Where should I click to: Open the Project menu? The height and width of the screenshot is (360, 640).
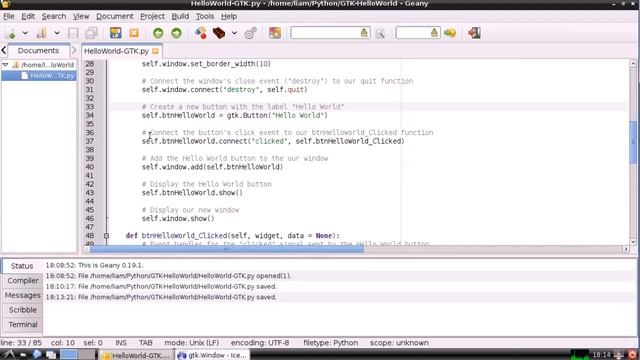152,16
